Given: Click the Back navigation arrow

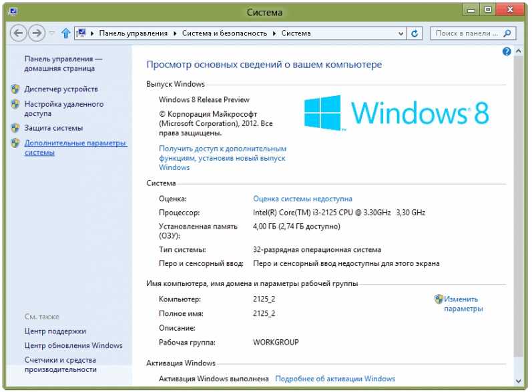Looking at the screenshot, I should point(18,33).
